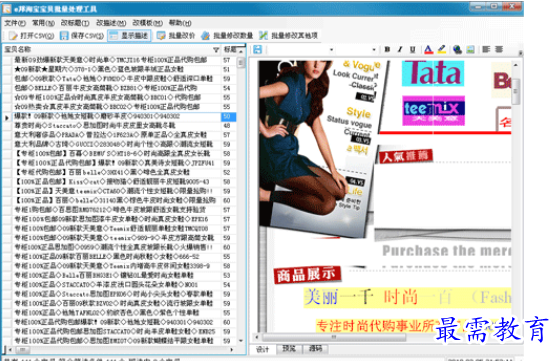Choose the font color icon
557x361 pixels.
pyautogui.click(x=428, y=50)
